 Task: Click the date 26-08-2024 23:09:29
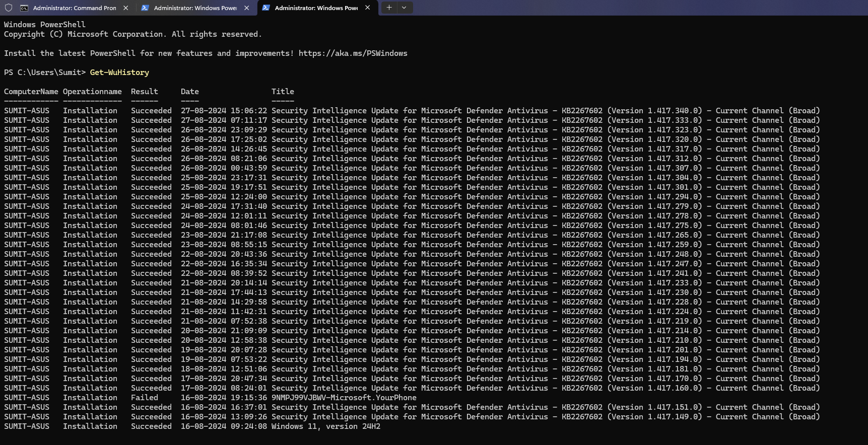[x=224, y=130]
